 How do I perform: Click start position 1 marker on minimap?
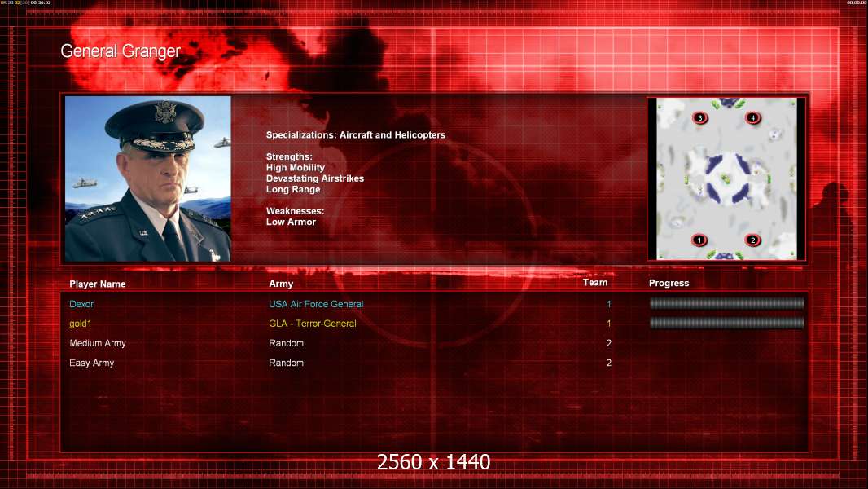tap(699, 240)
